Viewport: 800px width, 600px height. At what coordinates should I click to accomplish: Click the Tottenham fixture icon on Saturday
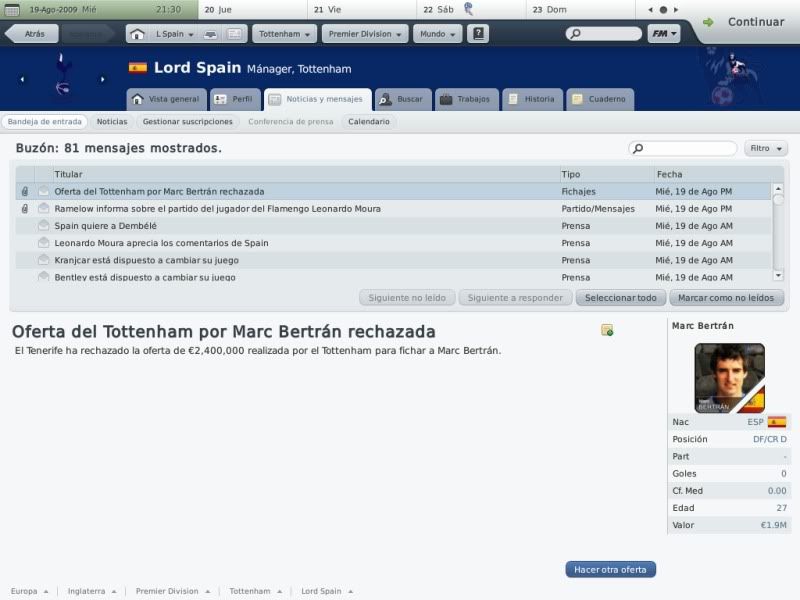468,9
